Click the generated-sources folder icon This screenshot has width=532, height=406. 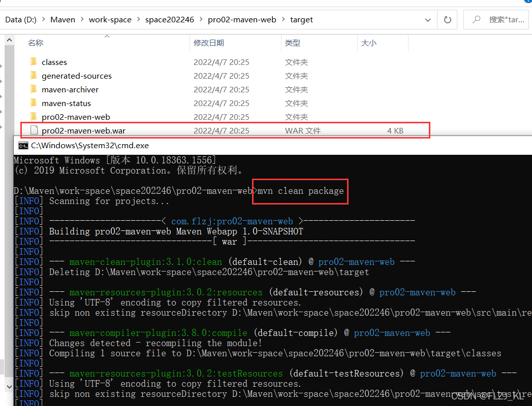34,75
